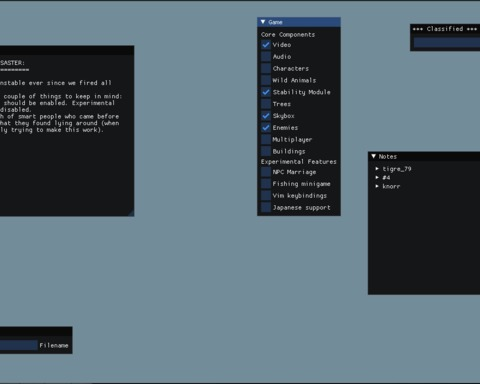Click the Classified window title bar

coord(445,29)
